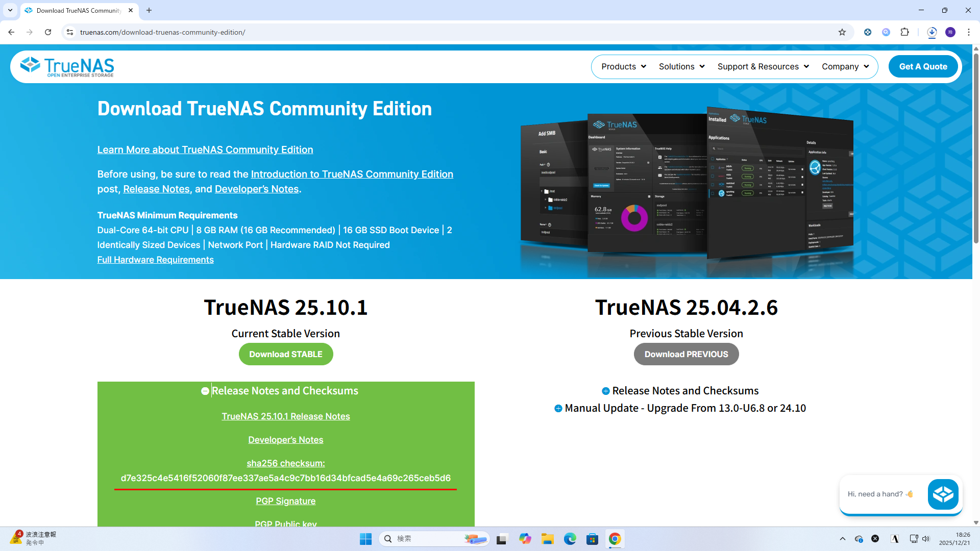View site information icon in address bar

pos(70,32)
